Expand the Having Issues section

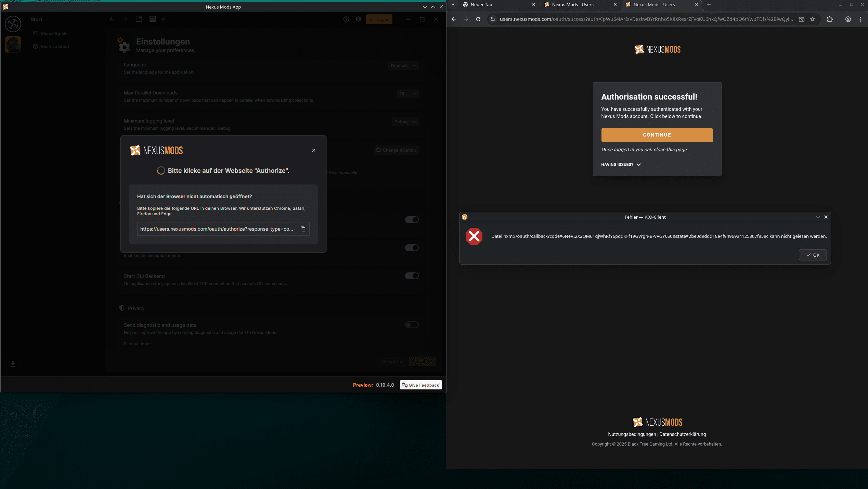(x=621, y=165)
